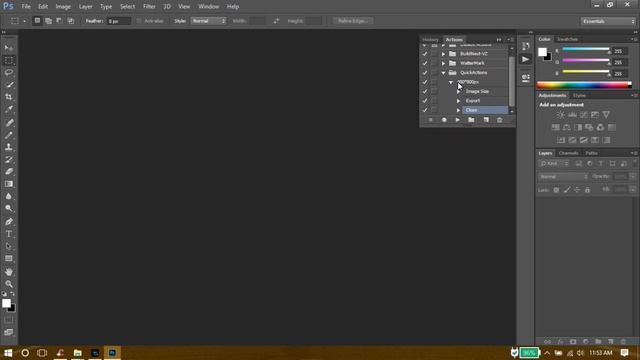Select the Magic Wand tool
Image resolution: width=640 pixels, height=360 pixels.
pyautogui.click(x=9, y=85)
